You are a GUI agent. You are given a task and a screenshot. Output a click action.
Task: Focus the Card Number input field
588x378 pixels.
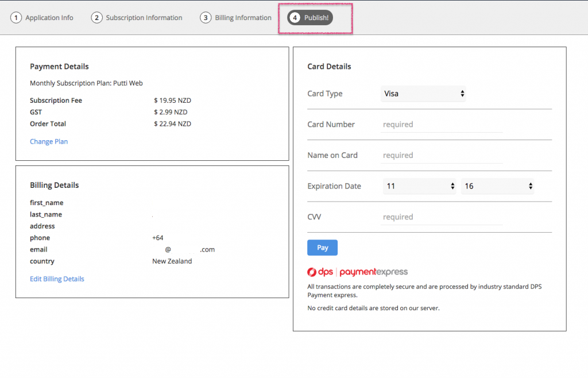(441, 125)
